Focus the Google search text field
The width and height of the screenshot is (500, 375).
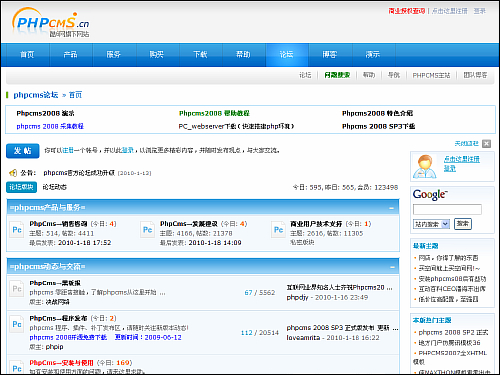pyautogui.click(x=447, y=209)
